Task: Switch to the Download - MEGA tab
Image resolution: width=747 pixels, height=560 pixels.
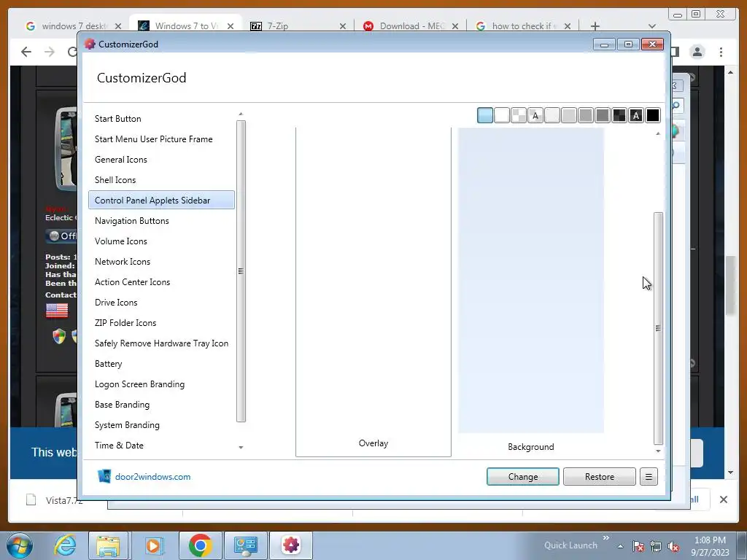Action: pyautogui.click(x=411, y=26)
